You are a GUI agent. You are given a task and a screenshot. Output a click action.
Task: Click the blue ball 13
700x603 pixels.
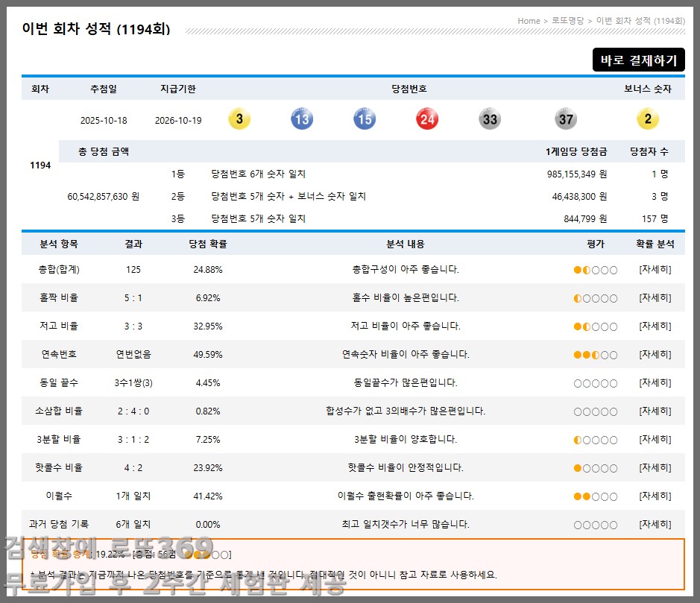click(x=302, y=119)
